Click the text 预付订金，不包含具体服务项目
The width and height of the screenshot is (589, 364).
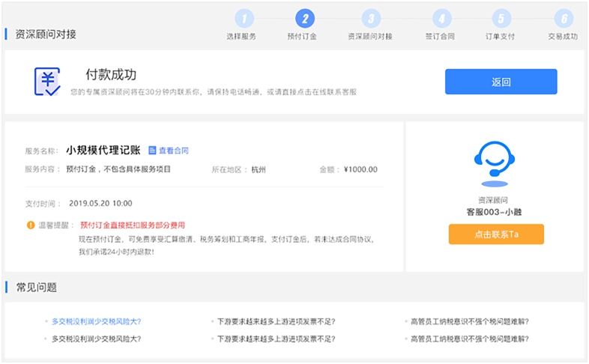[118, 169]
